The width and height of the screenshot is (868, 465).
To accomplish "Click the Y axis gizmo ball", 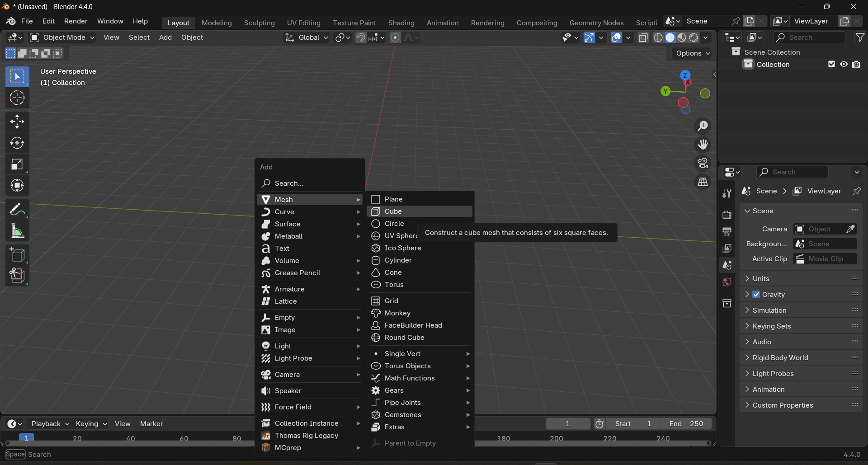I will click(665, 91).
